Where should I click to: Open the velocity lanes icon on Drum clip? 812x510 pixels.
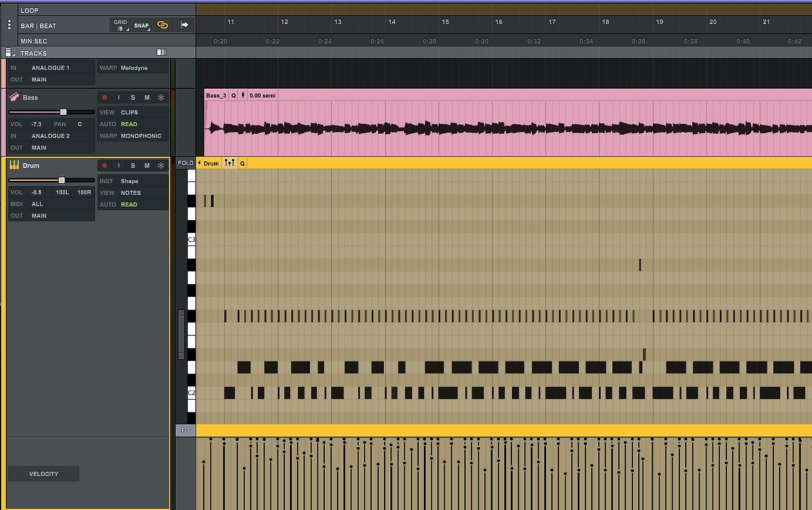coord(230,163)
